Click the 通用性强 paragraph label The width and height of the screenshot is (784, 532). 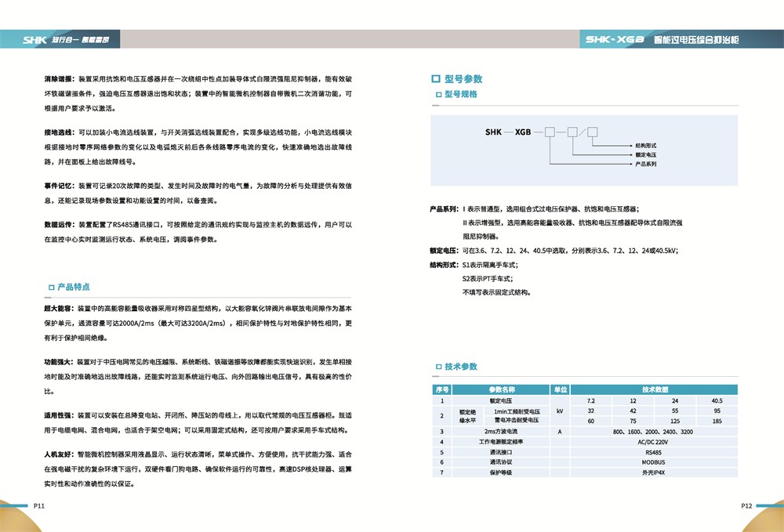pyautogui.click(x=59, y=415)
